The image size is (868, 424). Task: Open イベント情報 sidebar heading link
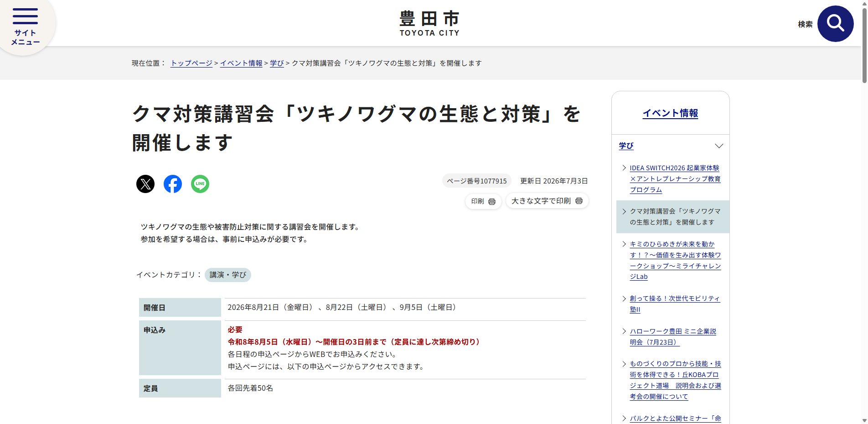click(x=670, y=113)
